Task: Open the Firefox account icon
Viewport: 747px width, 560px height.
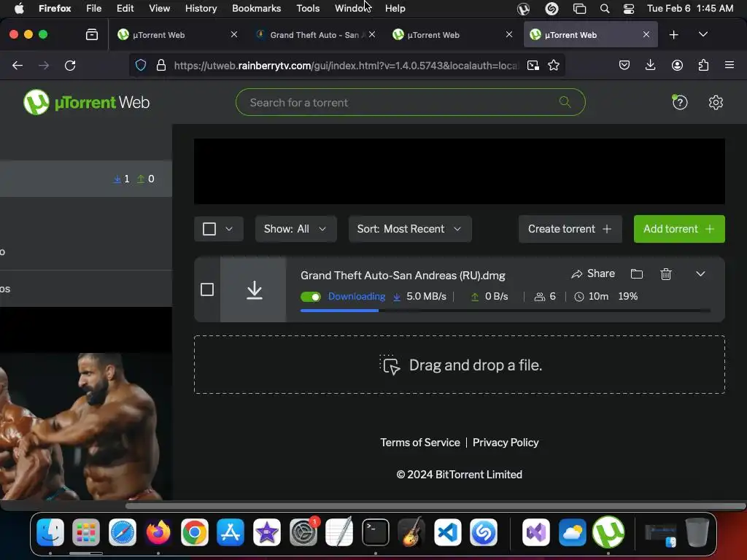Action: pos(677,65)
